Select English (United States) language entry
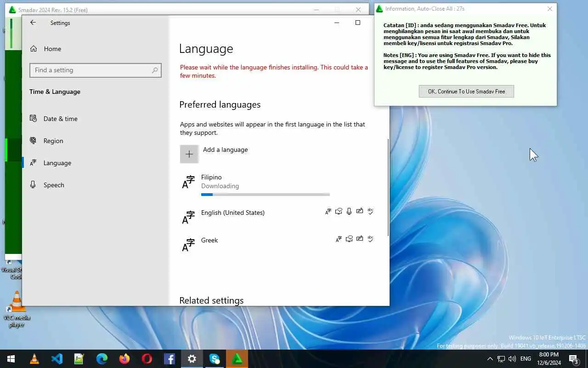 277,217
